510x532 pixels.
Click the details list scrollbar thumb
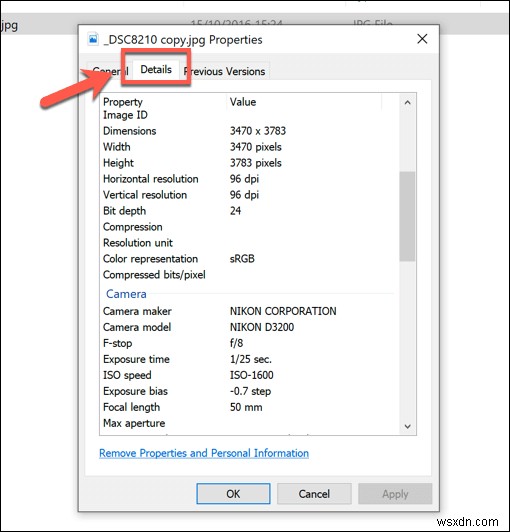click(x=407, y=216)
